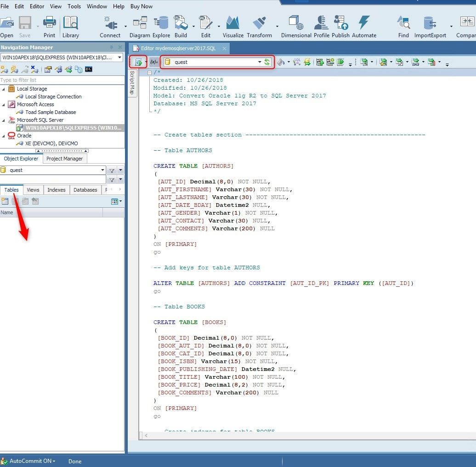The image size is (476, 467).
Task: Collapse the Microsoft Access tree node
Action: [x=3, y=104]
